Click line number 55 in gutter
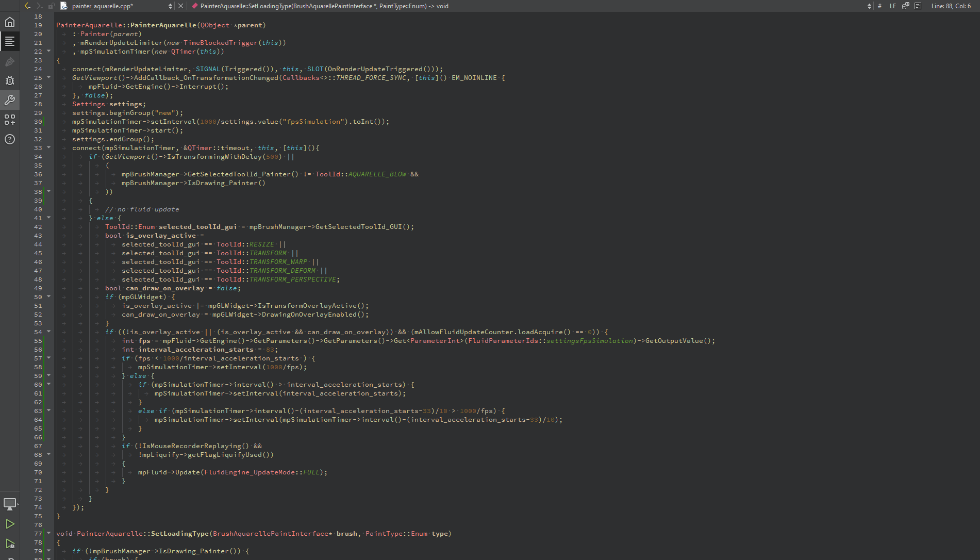The width and height of the screenshot is (980, 560). coord(38,341)
